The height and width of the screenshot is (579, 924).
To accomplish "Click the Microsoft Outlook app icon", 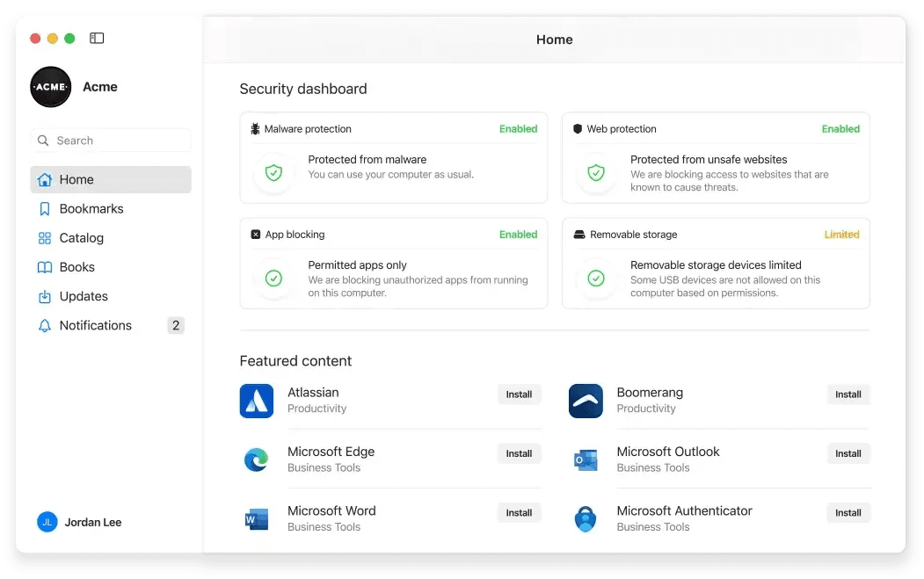I will [586, 460].
